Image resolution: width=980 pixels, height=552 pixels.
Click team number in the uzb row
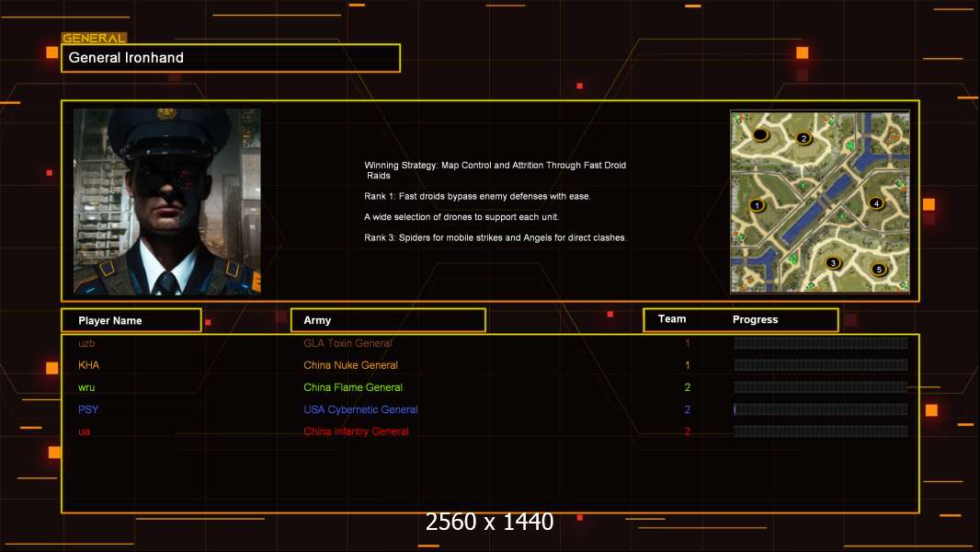(688, 343)
